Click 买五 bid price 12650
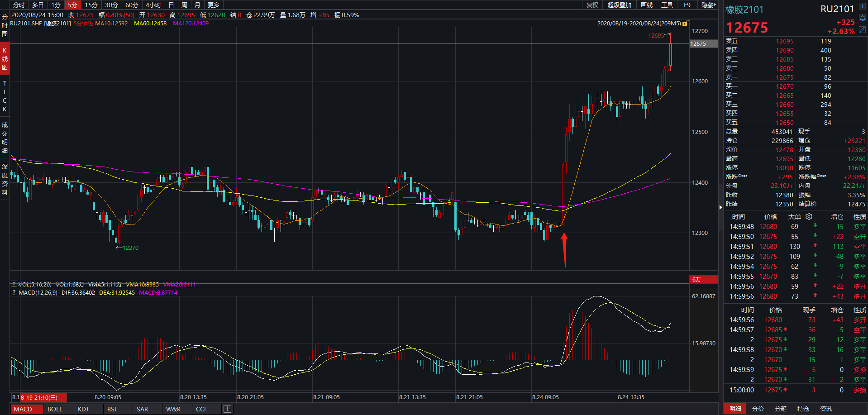Viewport: 868px width, 415px height. coord(785,123)
